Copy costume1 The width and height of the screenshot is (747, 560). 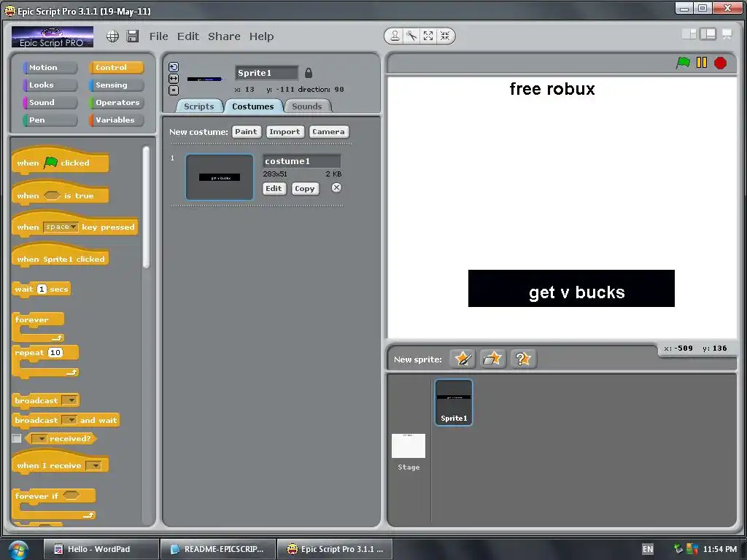(304, 189)
